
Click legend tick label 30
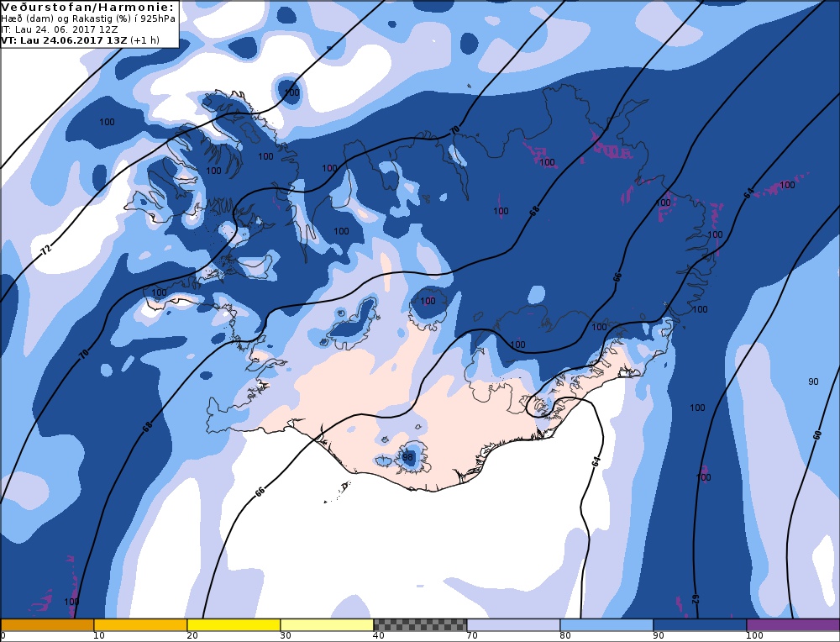tap(286, 635)
